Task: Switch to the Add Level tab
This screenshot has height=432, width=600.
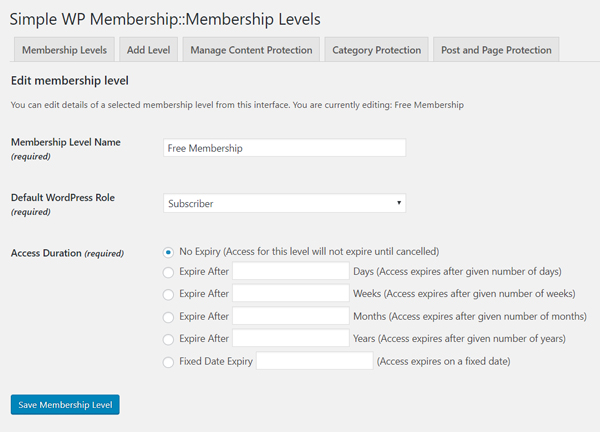Action: coord(148,50)
